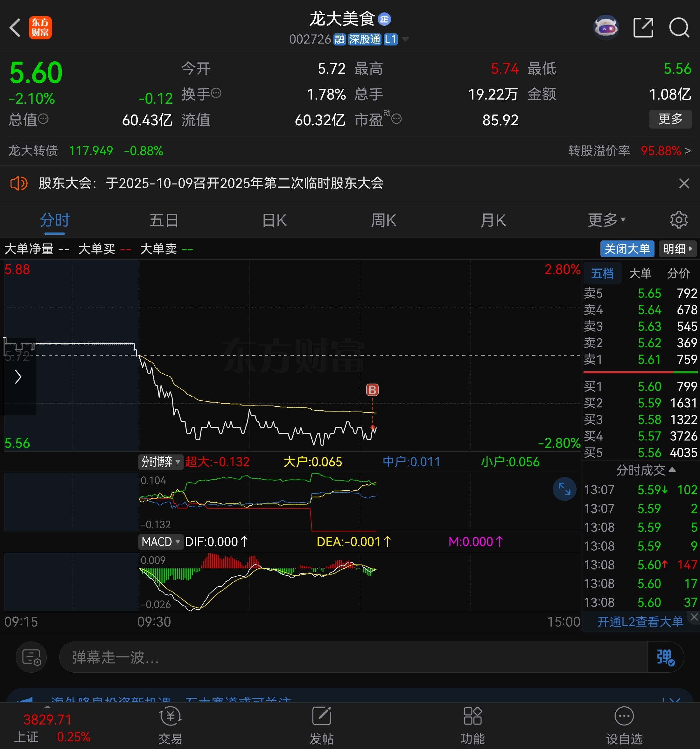Open the robot assistant avatar
Image resolution: width=700 pixels, height=749 pixels.
click(x=606, y=27)
